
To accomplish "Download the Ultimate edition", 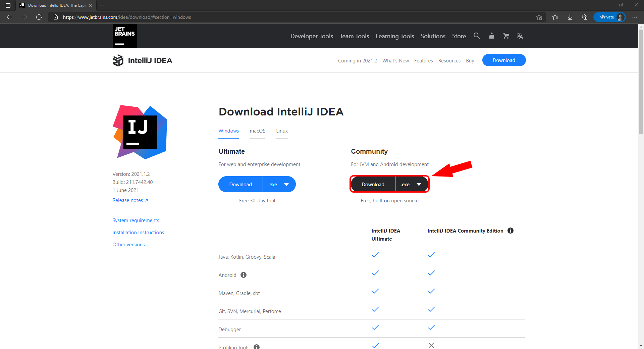I will [x=240, y=184].
